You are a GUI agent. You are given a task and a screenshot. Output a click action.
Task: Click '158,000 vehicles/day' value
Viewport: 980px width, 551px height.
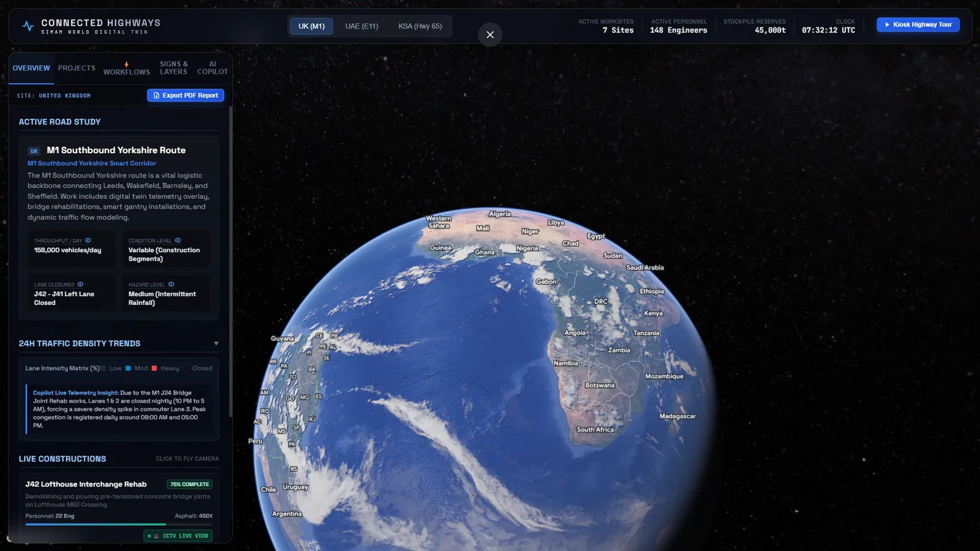(x=68, y=250)
